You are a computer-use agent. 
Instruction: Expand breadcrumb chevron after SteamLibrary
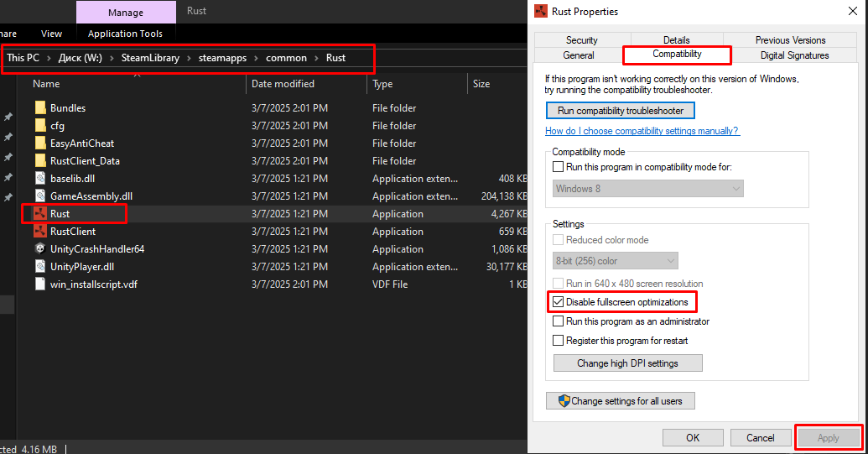tap(189, 58)
